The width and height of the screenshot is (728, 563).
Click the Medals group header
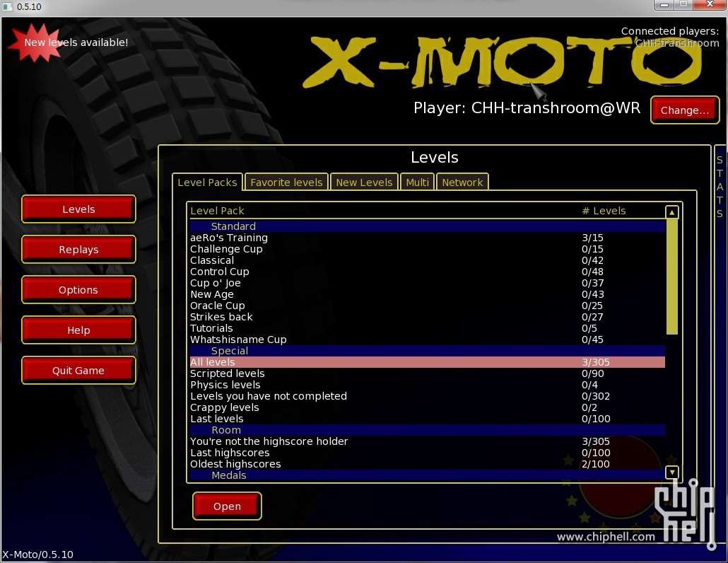tap(427, 475)
